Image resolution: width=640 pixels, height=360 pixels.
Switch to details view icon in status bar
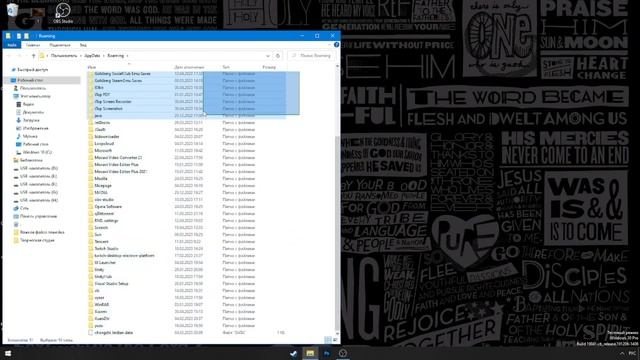pyautogui.click(x=328, y=340)
